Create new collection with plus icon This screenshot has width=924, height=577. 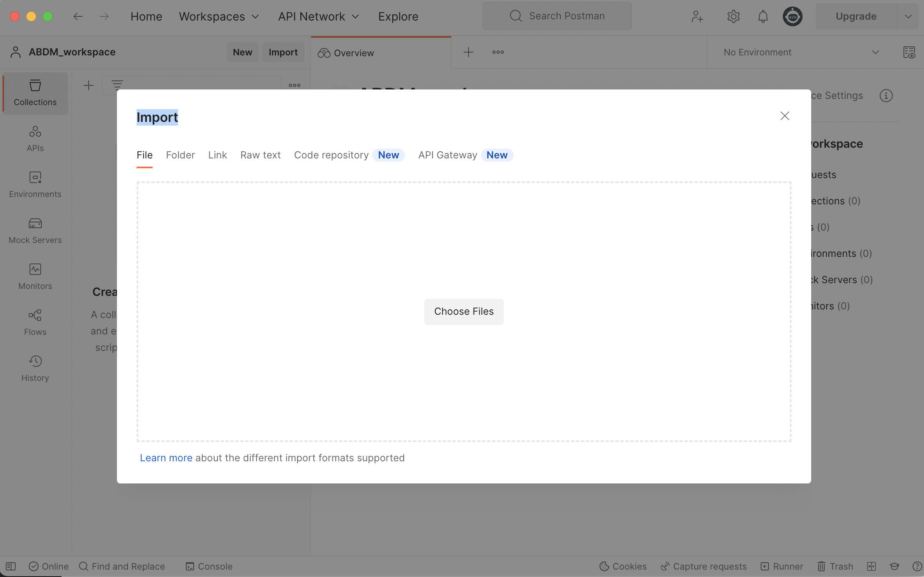click(x=89, y=85)
